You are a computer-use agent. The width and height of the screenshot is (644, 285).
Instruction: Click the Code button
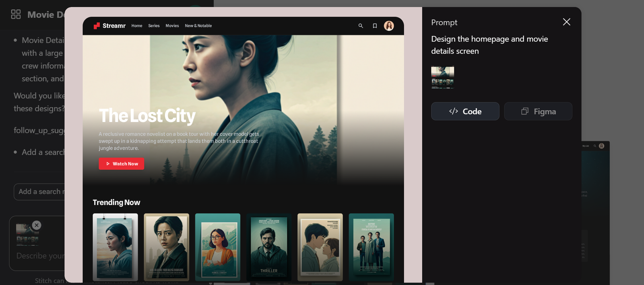click(465, 112)
